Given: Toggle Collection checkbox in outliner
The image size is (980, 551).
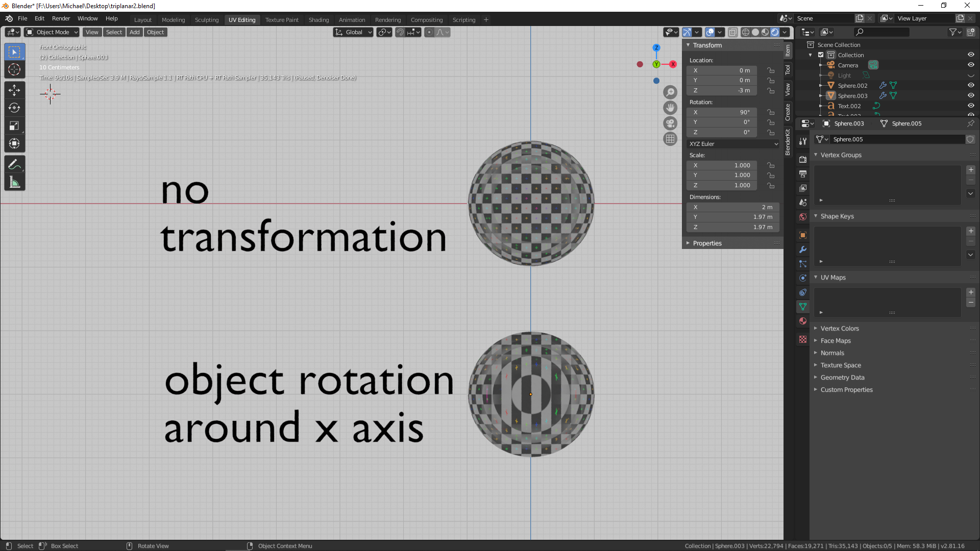Looking at the screenshot, I should coord(821,55).
